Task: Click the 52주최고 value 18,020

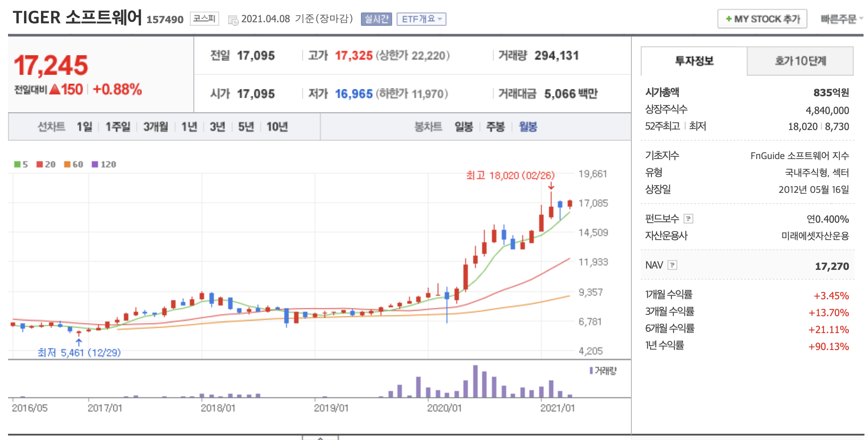Action: click(802, 126)
